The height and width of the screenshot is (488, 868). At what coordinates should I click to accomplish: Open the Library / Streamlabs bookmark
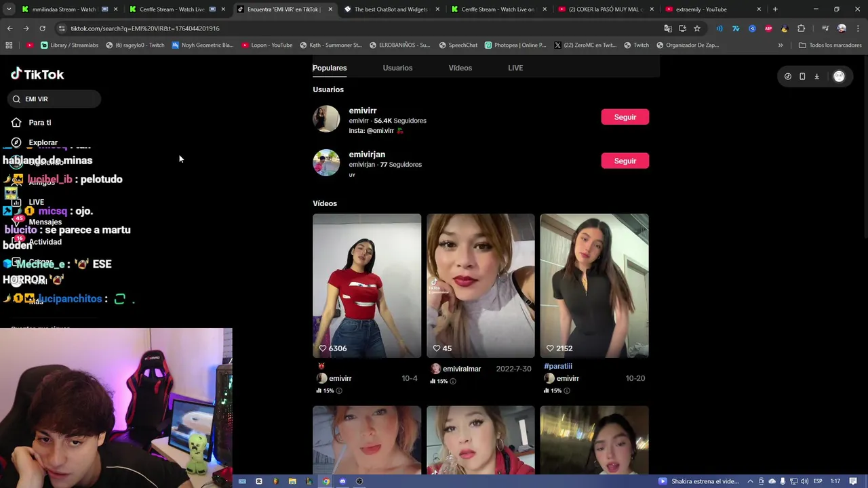[x=69, y=45]
